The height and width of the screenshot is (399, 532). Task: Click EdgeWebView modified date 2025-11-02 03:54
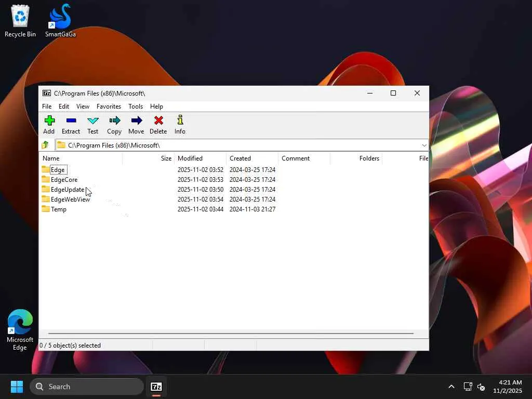coord(200,199)
